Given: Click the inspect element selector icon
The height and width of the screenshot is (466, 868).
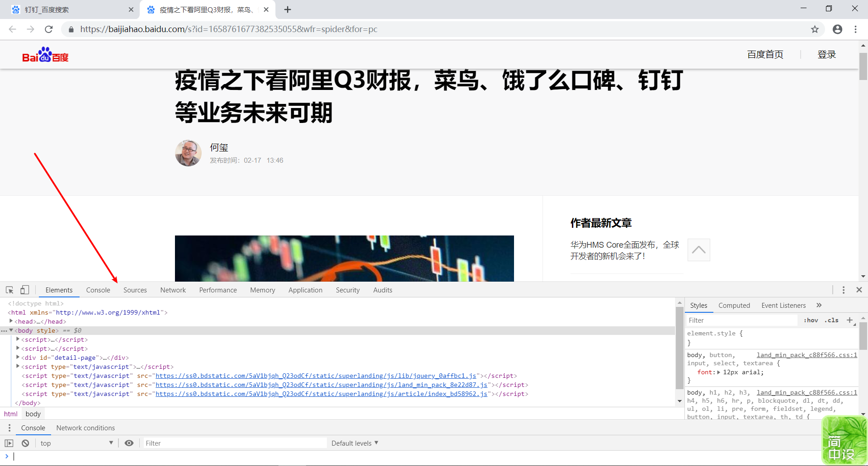Looking at the screenshot, I should [x=9, y=290].
